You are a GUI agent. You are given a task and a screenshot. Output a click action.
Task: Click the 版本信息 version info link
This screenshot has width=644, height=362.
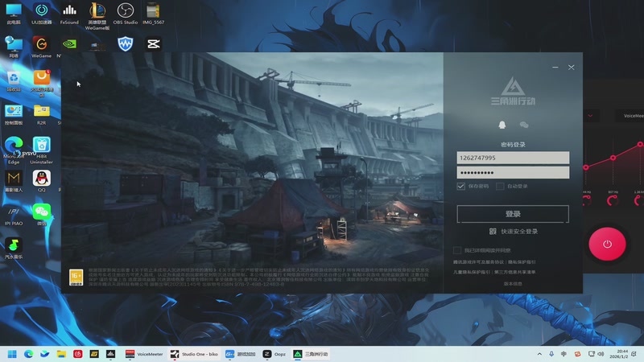tap(513, 284)
